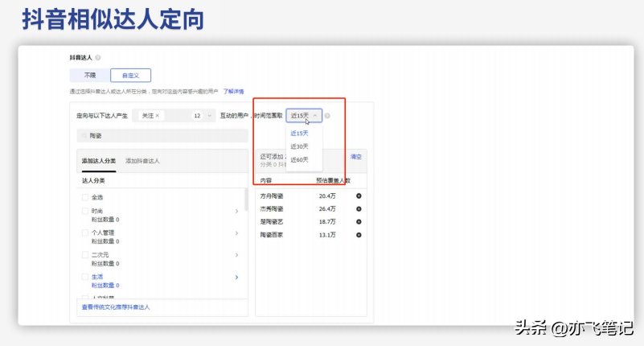This screenshot has height=346, width=644.
Task: Switch to 添加达人分类 tab
Action: pos(99,161)
